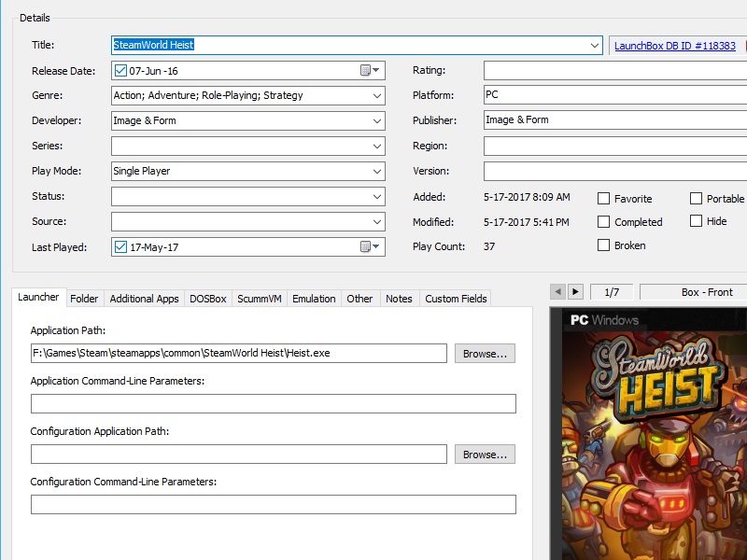Switch to the Folder tab
The width and height of the screenshot is (747, 560).
click(x=84, y=299)
